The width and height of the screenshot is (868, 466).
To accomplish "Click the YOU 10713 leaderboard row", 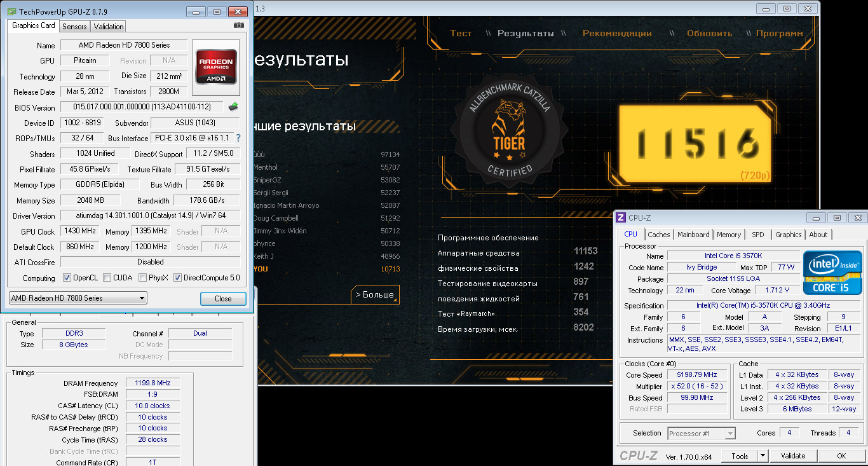I will click(326, 269).
